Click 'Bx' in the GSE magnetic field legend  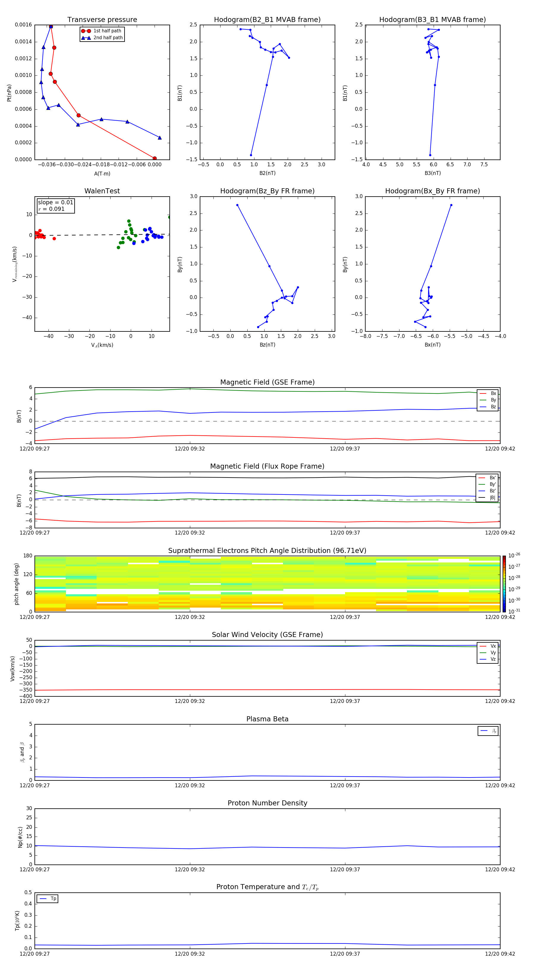point(493,393)
